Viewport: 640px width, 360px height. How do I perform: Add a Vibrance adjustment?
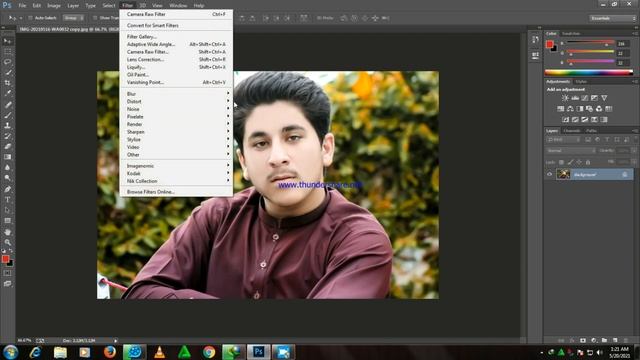tap(604, 98)
